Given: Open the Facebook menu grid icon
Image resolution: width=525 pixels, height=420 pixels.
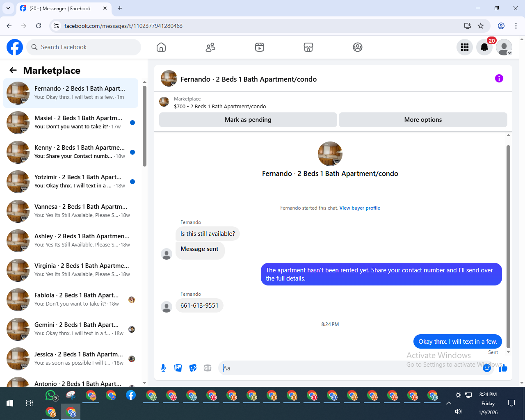Looking at the screenshot, I should point(465,47).
